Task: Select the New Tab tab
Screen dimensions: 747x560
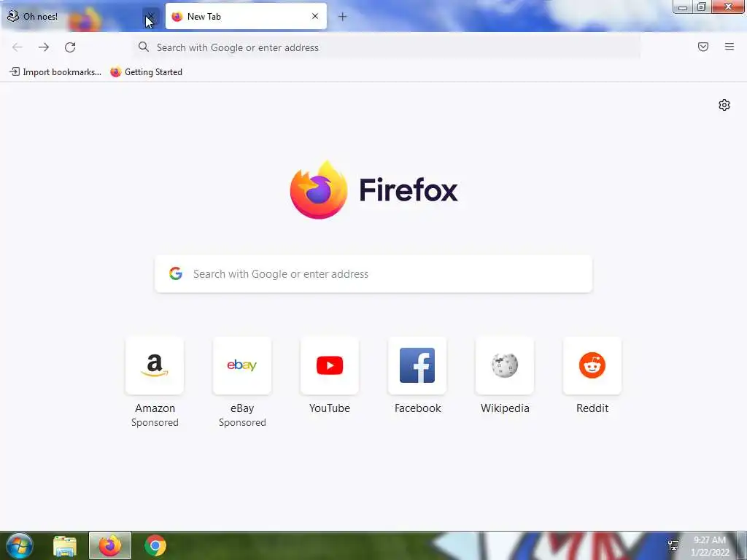Action: click(x=246, y=17)
